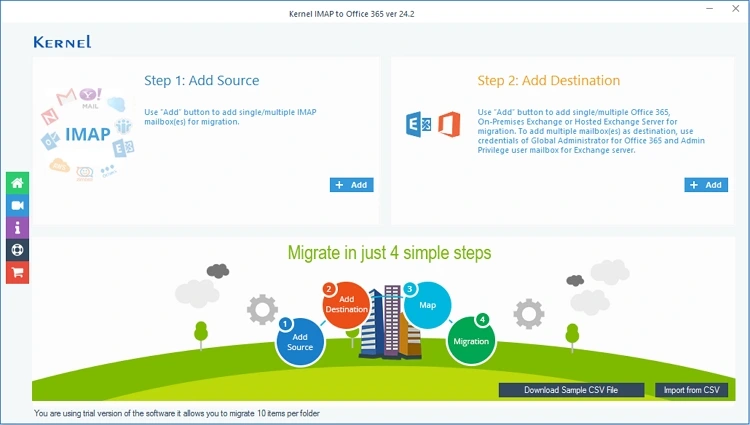The height and width of the screenshot is (425, 750).
Task: Click the Exchange server icon
Action: tap(418, 124)
